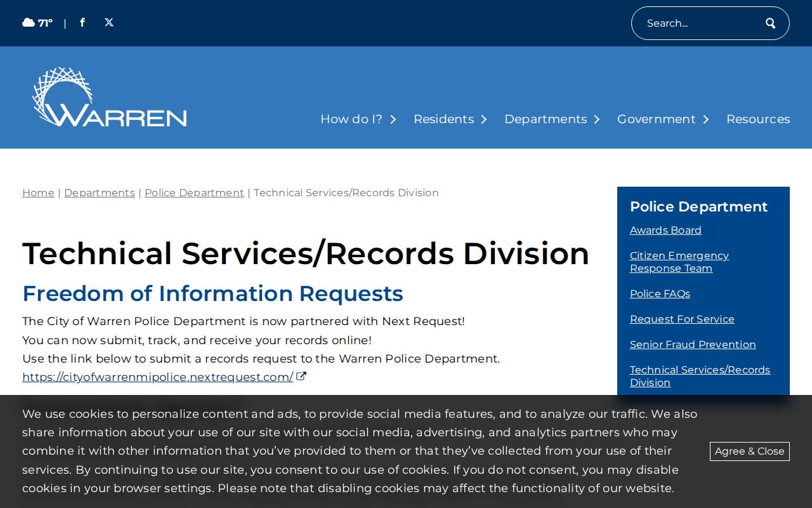The image size is (812, 508).
Task: Go to Home via breadcrumb
Action: tap(38, 193)
